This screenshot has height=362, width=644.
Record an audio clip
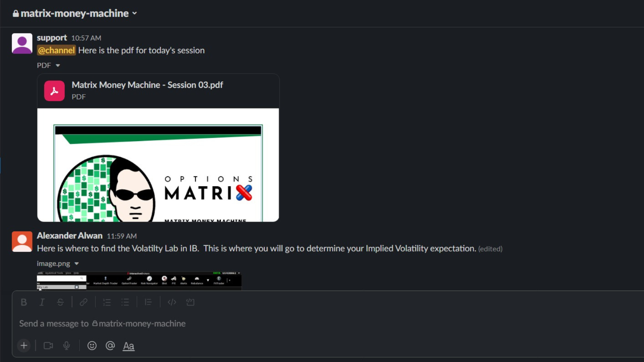click(66, 346)
